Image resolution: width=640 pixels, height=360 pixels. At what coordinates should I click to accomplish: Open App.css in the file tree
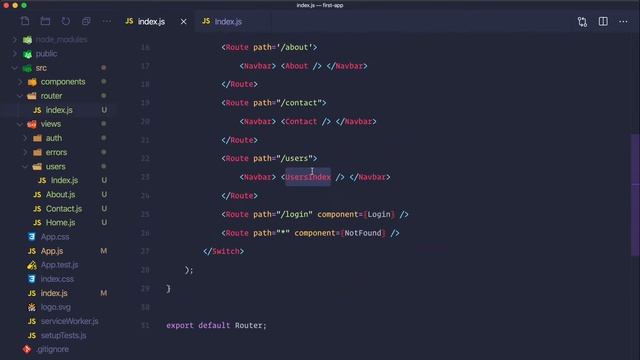[55, 237]
